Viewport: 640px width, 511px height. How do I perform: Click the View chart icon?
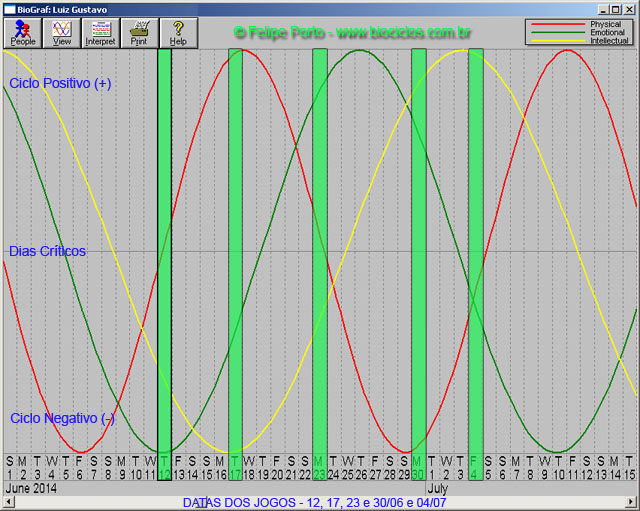[x=62, y=33]
